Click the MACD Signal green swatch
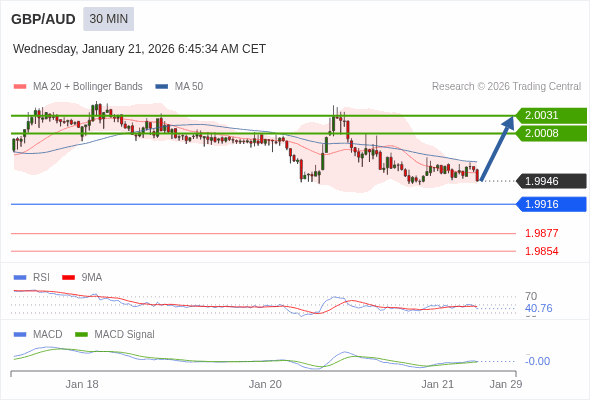 coord(81,335)
